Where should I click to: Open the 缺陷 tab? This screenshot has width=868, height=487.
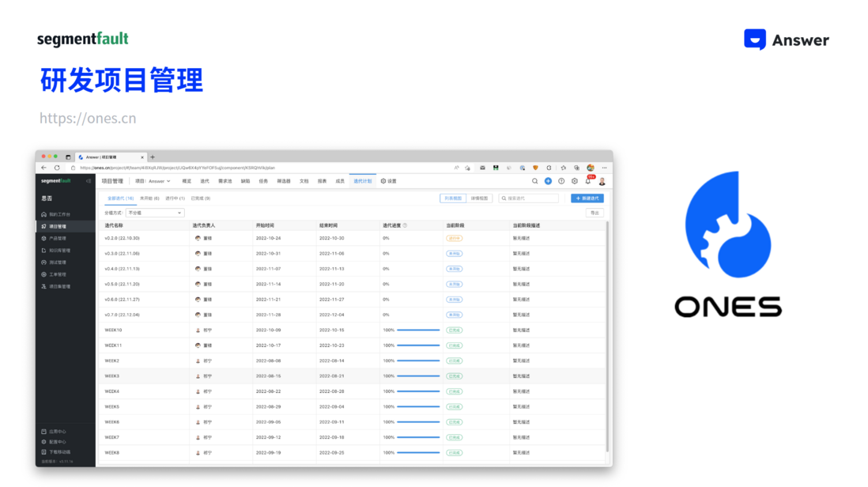(245, 181)
